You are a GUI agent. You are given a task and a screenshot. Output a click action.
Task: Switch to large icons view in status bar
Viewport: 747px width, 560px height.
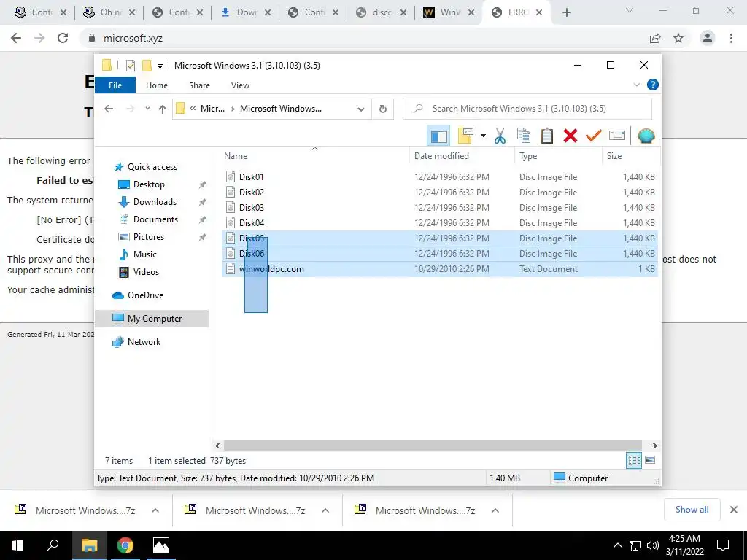650,460
